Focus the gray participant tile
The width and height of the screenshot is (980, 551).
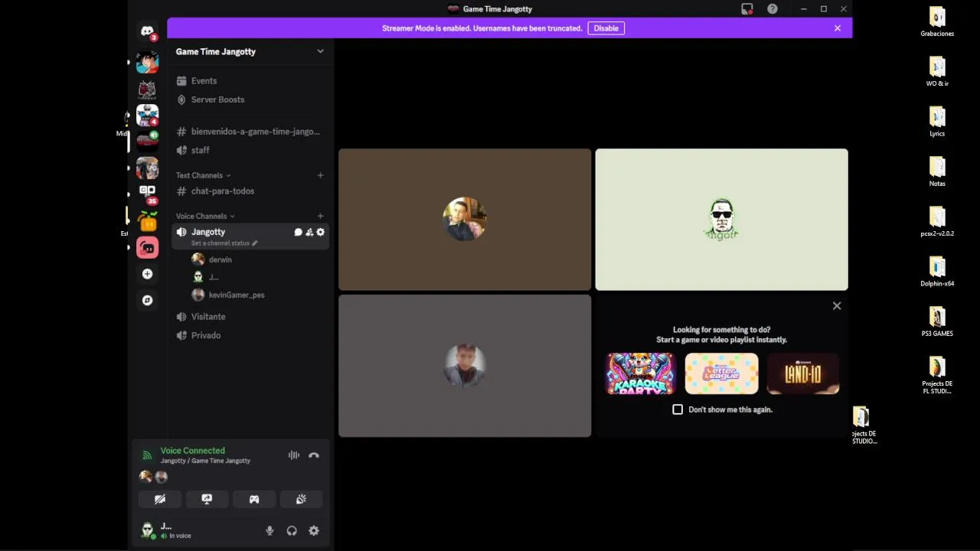click(x=465, y=366)
